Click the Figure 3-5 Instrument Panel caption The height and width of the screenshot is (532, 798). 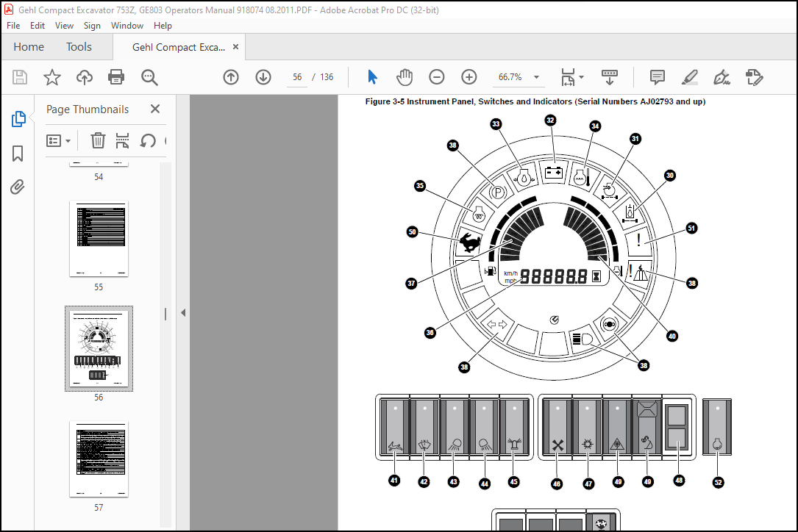click(535, 101)
